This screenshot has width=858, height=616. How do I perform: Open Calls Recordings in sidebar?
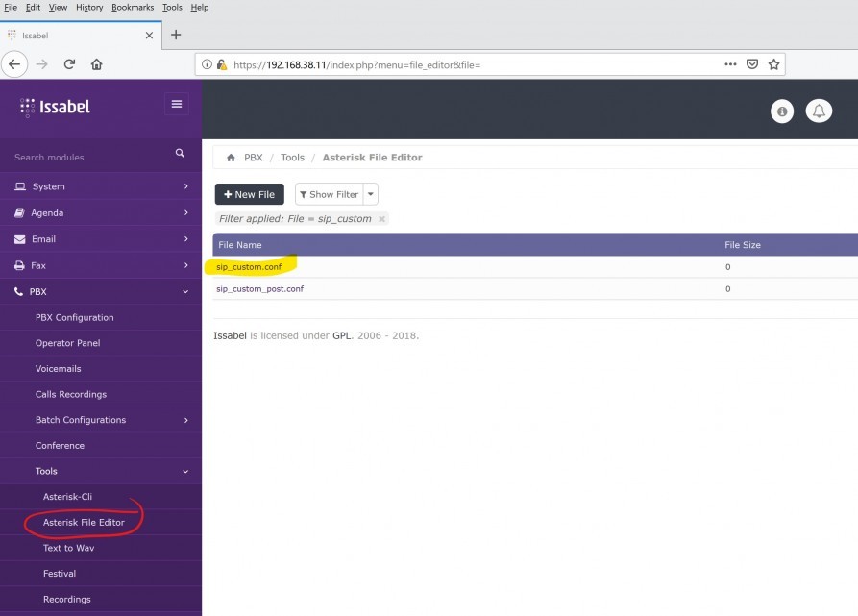point(71,394)
